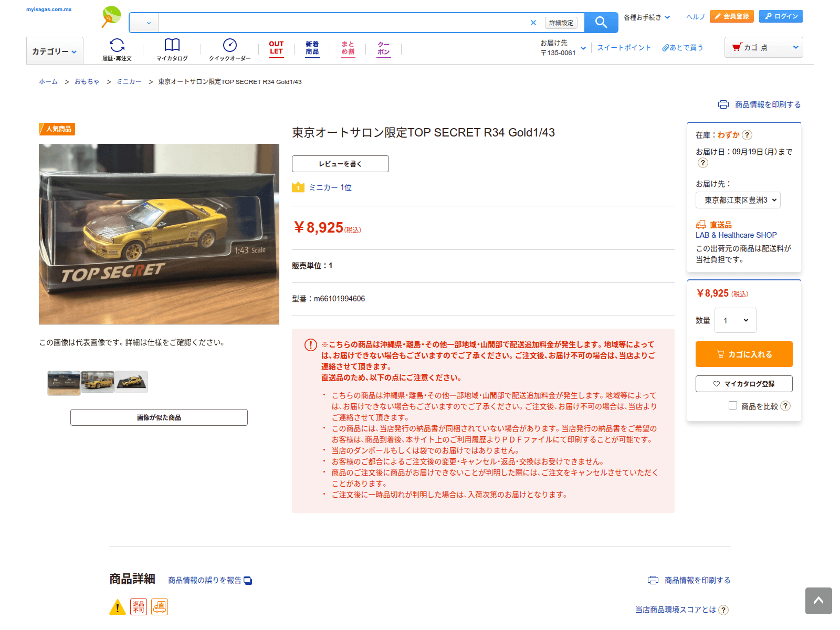Open the スイートポイント link
The image size is (840, 630).
point(624,47)
